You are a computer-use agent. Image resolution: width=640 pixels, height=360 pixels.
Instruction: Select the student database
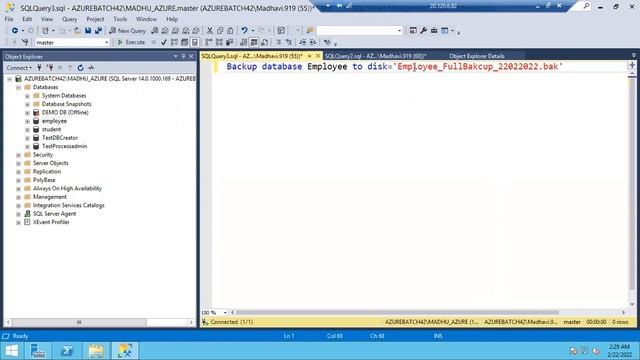point(51,129)
